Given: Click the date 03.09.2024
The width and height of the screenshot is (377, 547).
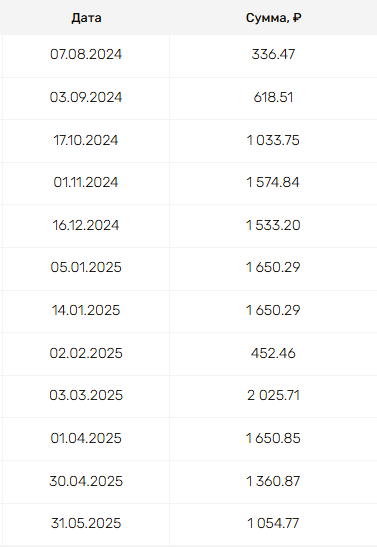Looking at the screenshot, I should tap(86, 97).
